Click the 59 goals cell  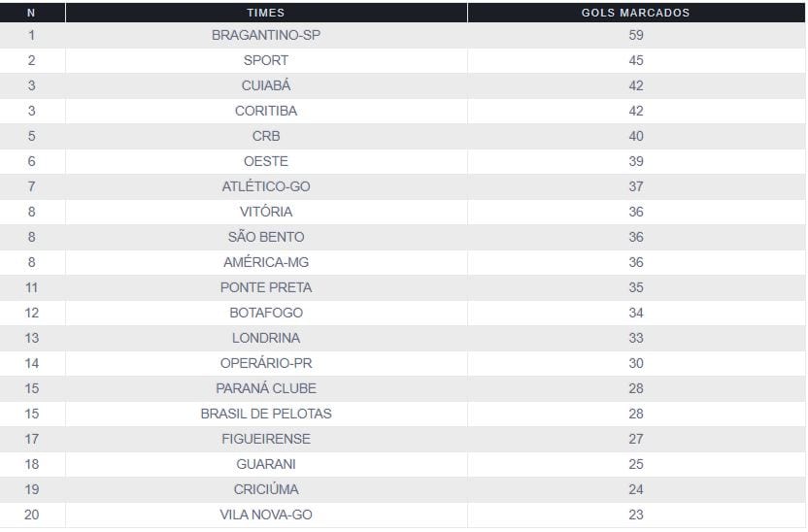[x=636, y=35]
